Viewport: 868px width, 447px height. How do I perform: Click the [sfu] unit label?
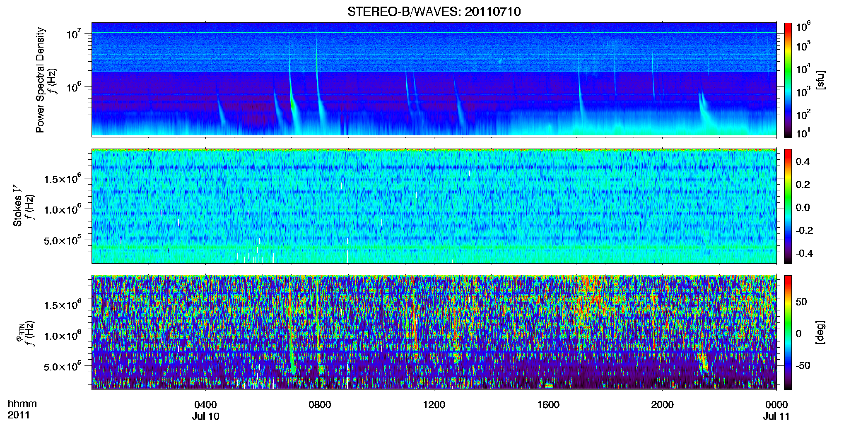coord(820,80)
